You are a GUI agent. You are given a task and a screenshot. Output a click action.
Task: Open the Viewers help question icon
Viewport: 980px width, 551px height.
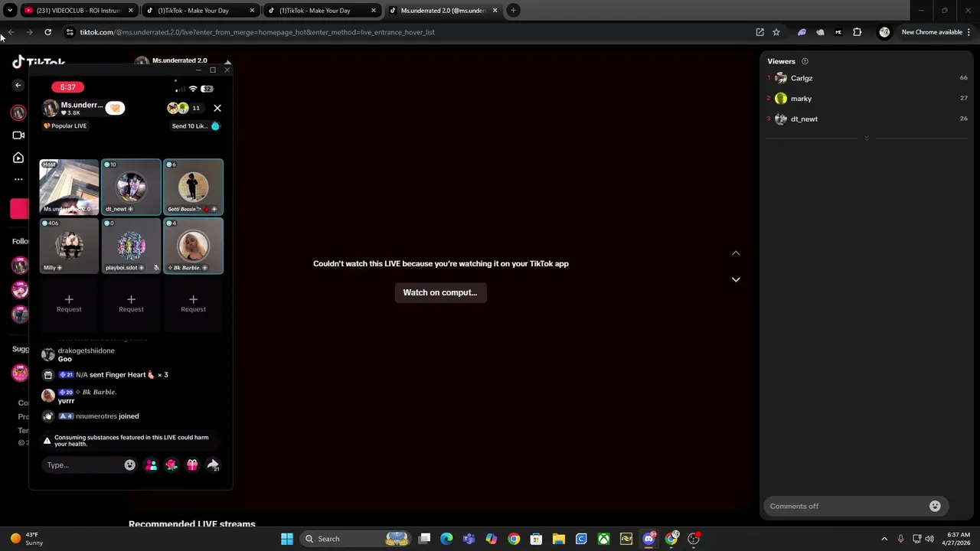coord(805,61)
